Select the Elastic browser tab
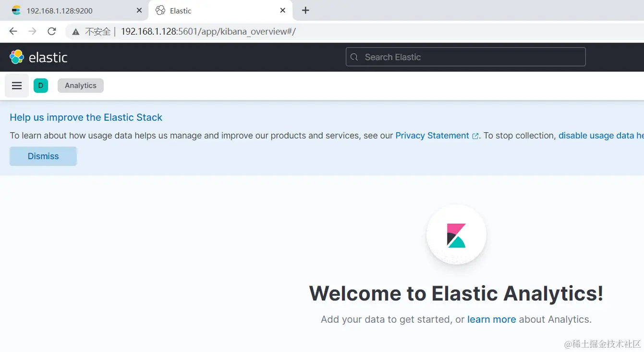 (220, 10)
